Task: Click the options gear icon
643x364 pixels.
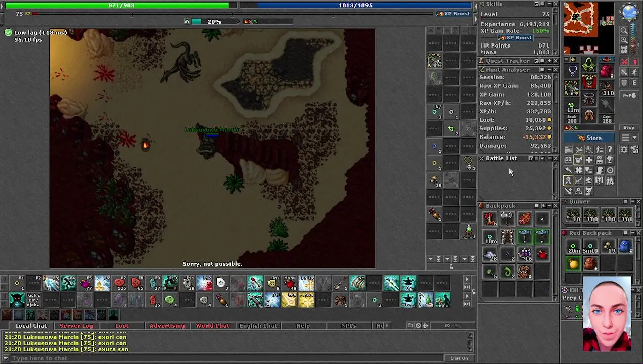Action: (624, 149)
